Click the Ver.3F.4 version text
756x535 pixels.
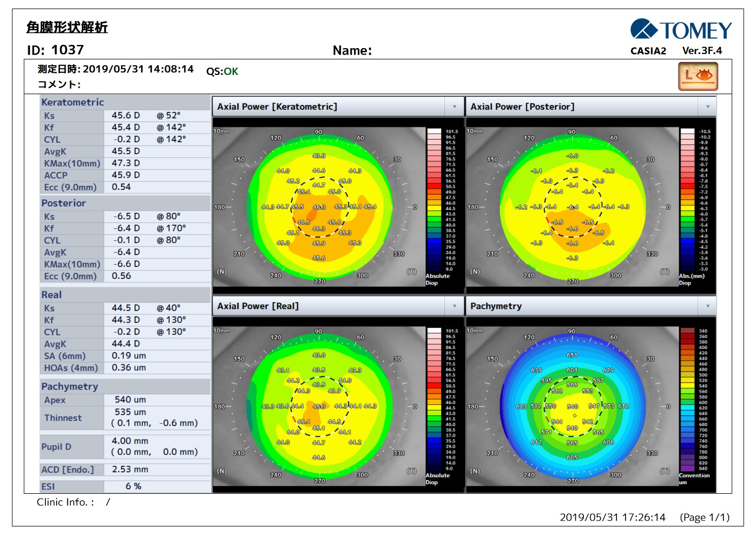click(x=702, y=51)
